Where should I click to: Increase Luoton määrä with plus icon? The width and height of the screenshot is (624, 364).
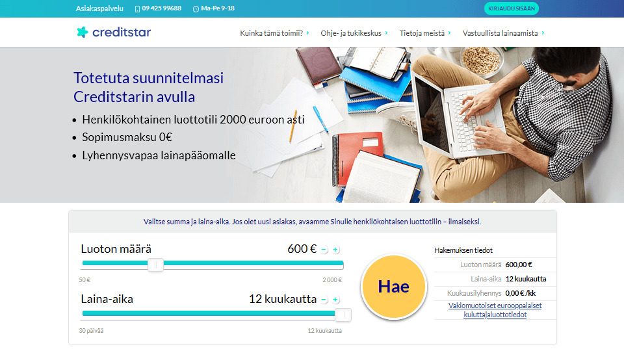click(335, 250)
